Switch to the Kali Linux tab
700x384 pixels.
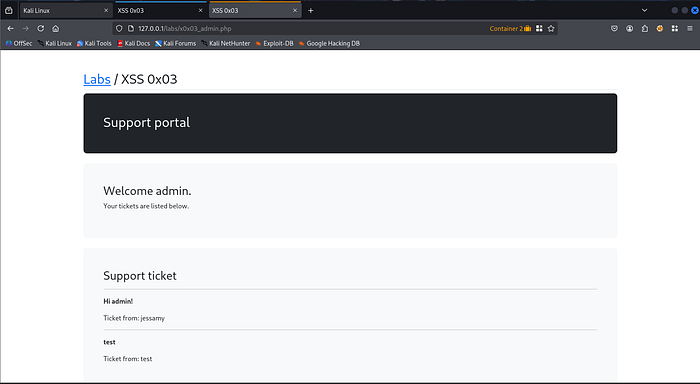[x=66, y=10]
